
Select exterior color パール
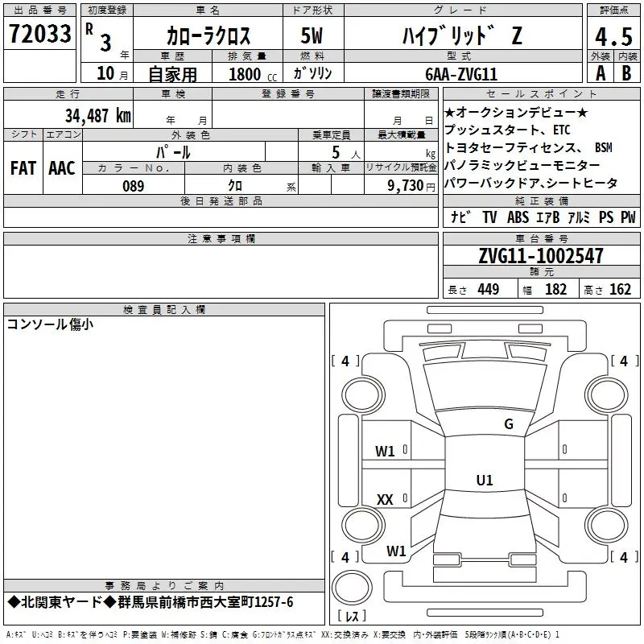pos(173,152)
